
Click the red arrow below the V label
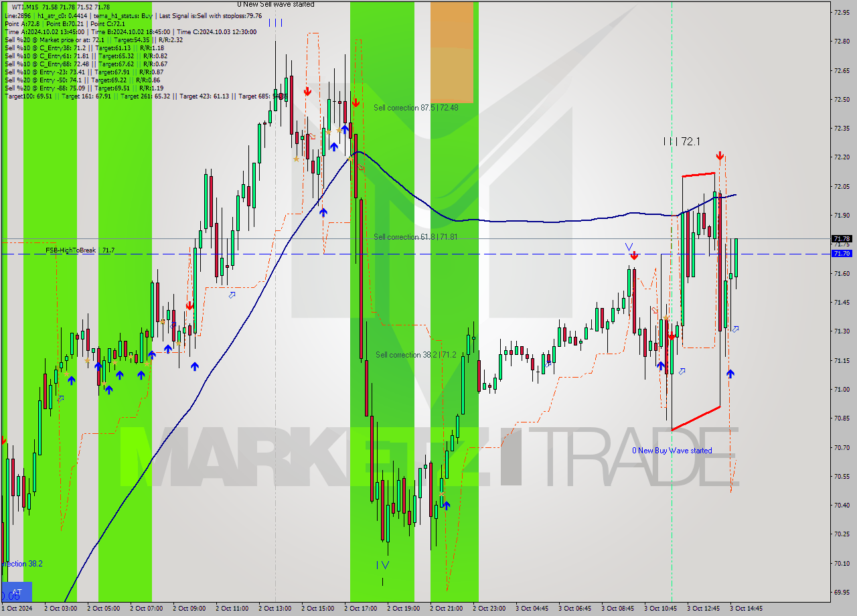pos(633,255)
